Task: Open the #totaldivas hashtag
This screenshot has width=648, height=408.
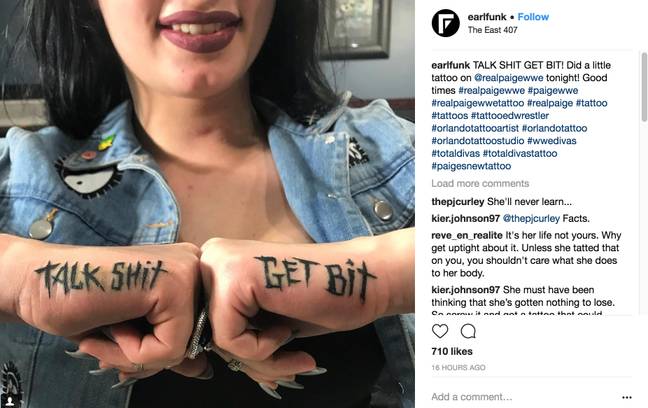Action: 455,153
